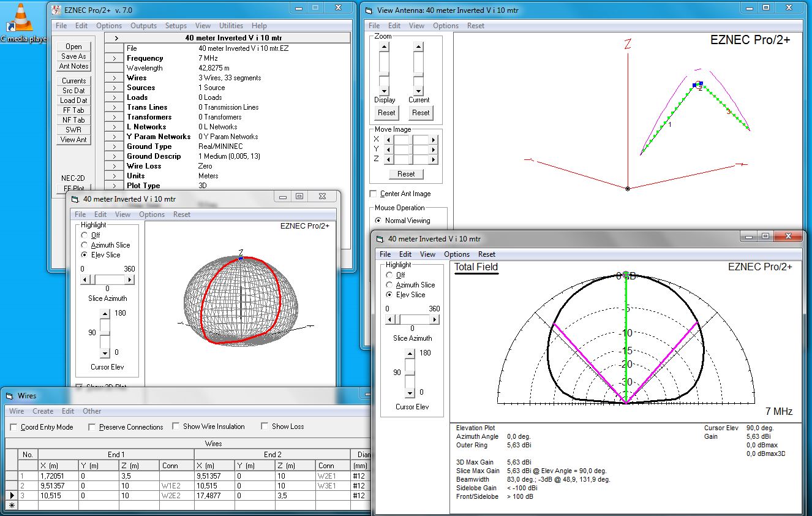This screenshot has width=812, height=516.
Task: Open the Create menu in Wires window
Action: tap(43, 411)
